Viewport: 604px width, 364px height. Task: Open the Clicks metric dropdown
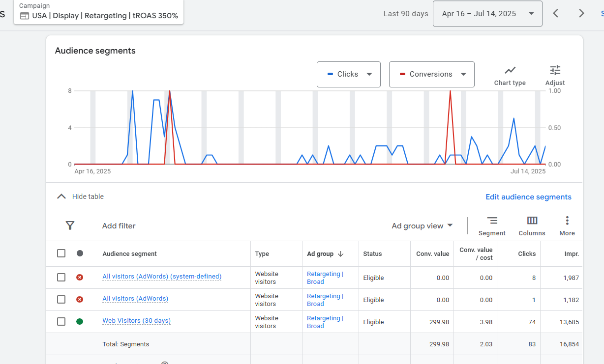(349, 74)
